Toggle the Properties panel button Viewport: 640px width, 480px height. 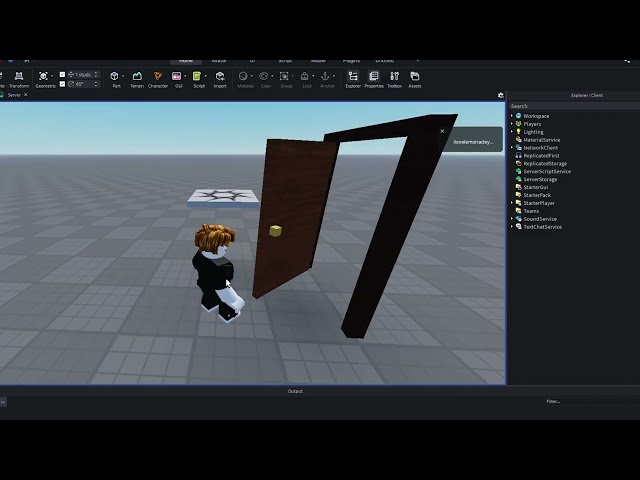pos(374,79)
